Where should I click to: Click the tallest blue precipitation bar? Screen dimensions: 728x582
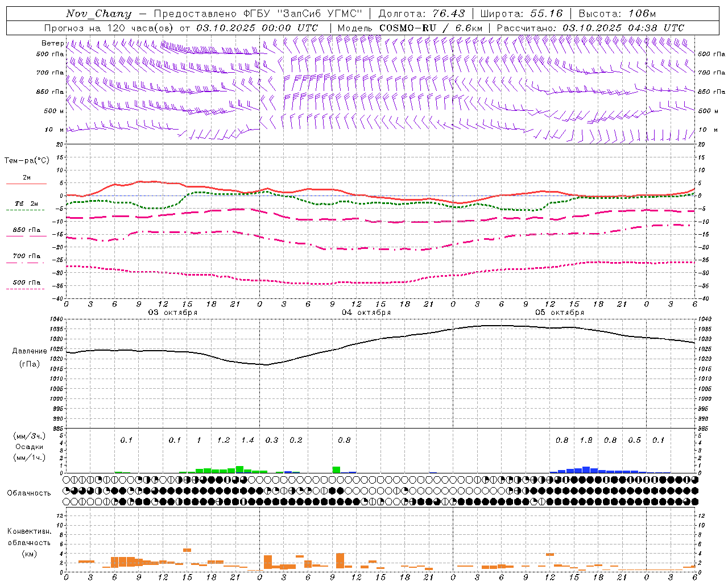coord(586,470)
